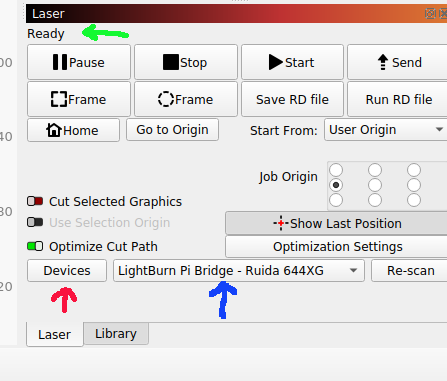Re-scan for devices
447x381 pixels.
(410, 271)
